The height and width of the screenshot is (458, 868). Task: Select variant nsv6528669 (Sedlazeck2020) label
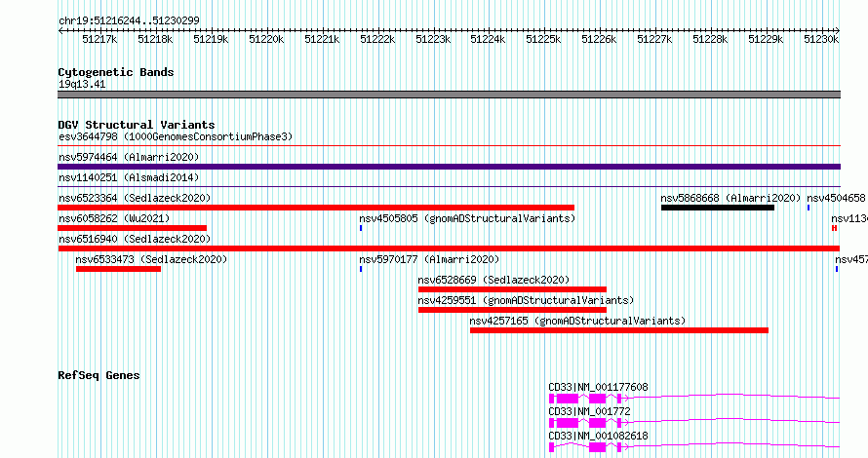(x=493, y=280)
